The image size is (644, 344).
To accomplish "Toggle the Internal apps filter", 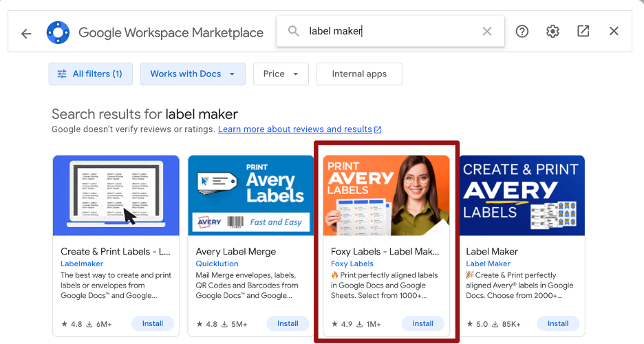I will coord(359,74).
